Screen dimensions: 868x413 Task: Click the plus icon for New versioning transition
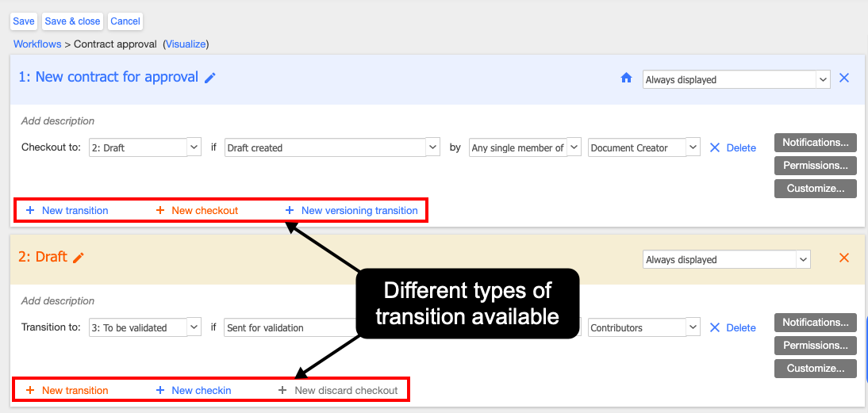pyautogui.click(x=290, y=210)
